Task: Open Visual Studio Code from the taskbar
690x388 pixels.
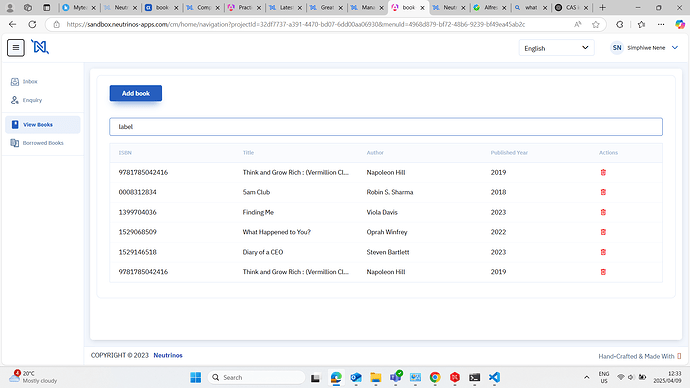Action: 494,377
